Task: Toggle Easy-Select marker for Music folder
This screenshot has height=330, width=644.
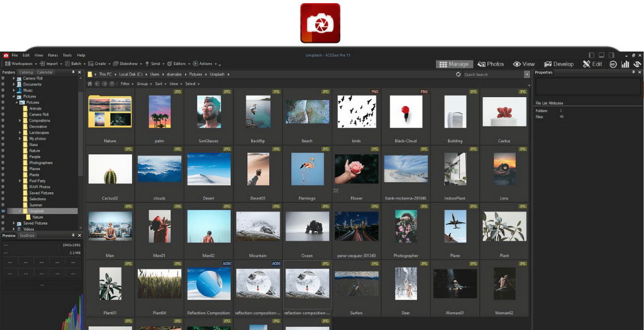Action: tap(3, 90)
